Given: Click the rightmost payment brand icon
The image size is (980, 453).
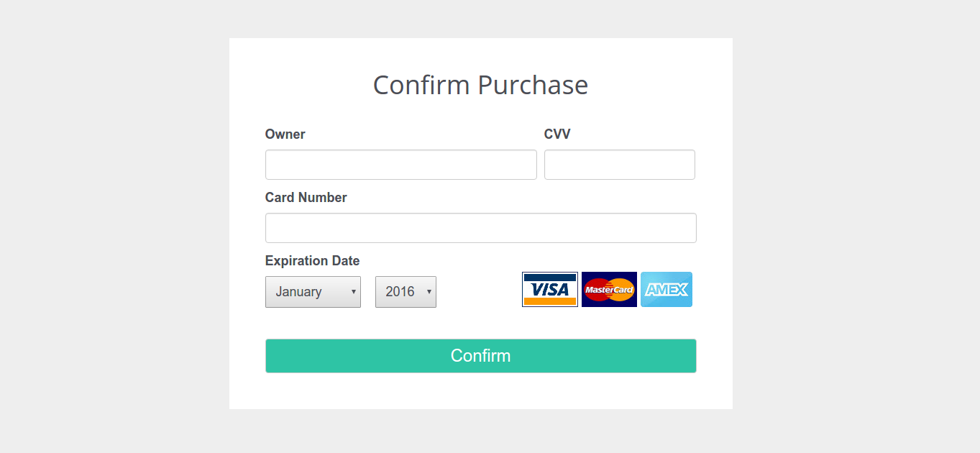Looking at the screenshot, I should pos(666,289).
